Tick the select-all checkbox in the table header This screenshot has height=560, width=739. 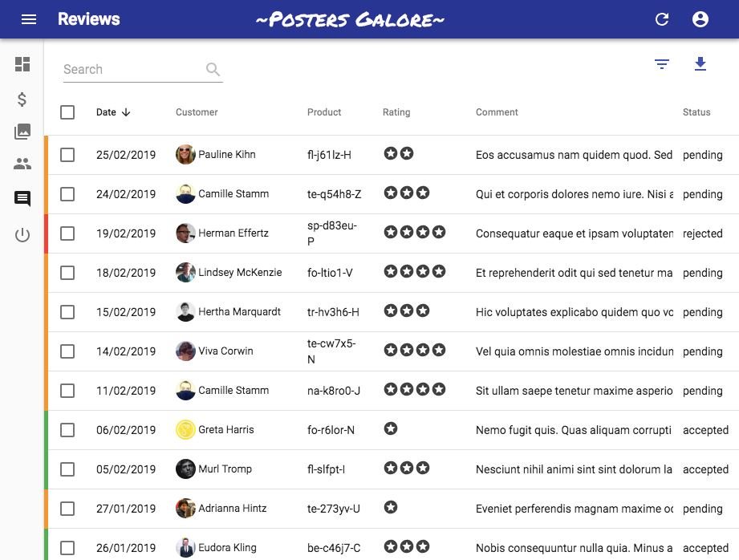coord(67,112)
